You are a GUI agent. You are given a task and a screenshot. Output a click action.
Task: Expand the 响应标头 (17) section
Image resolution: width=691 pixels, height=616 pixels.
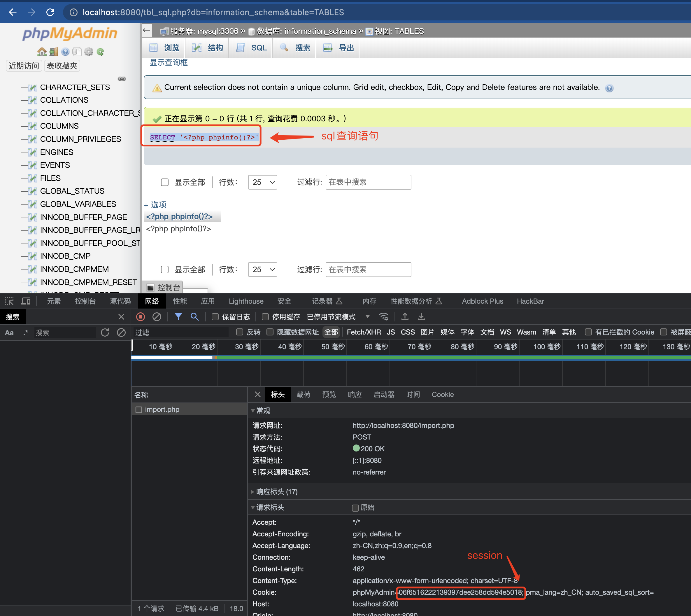click(x=276, y=491)
